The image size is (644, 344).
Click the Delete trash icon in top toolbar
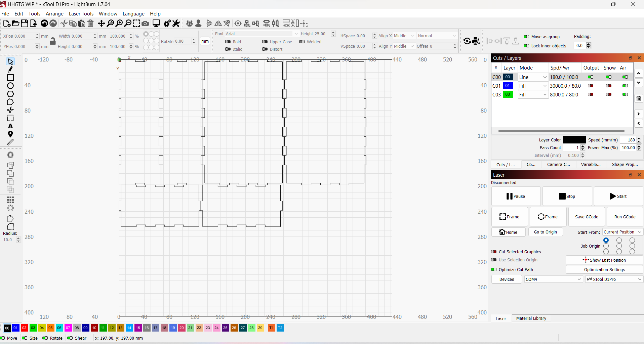tap(90, 24)
